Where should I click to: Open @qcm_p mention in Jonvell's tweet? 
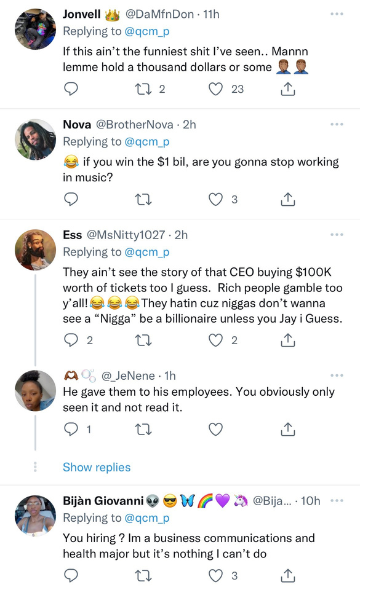(146, 32)
